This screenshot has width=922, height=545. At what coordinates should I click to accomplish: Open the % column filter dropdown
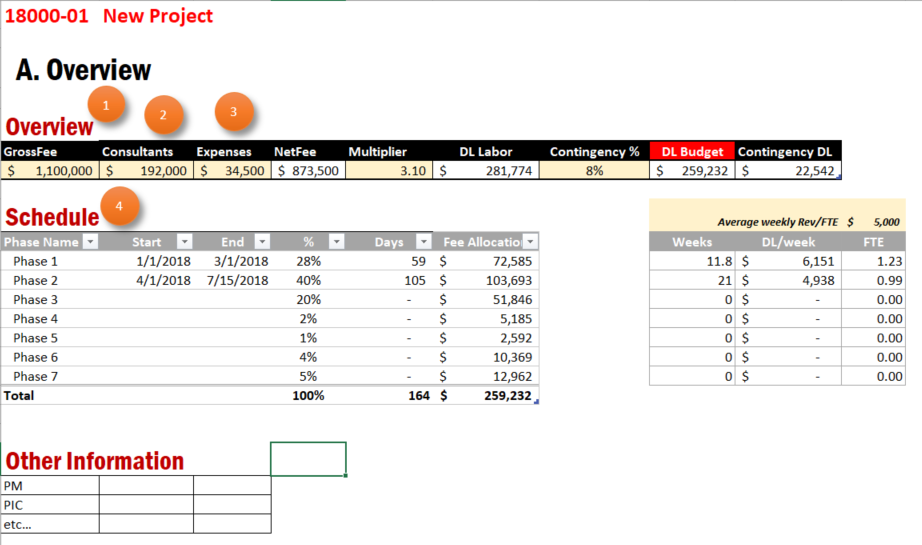336,242
